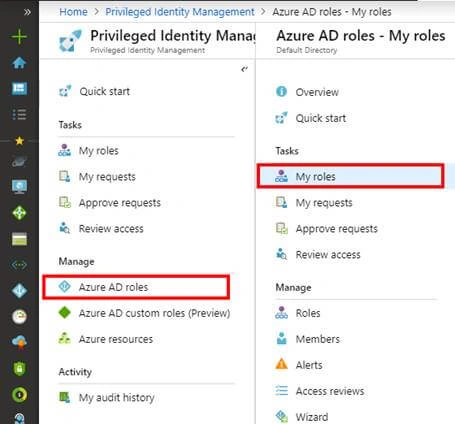Image resolution: width=455 pixels, height=424 pixels.
Task: Select Review access in the Azure AD roles pane
Action: click(318, 255)
